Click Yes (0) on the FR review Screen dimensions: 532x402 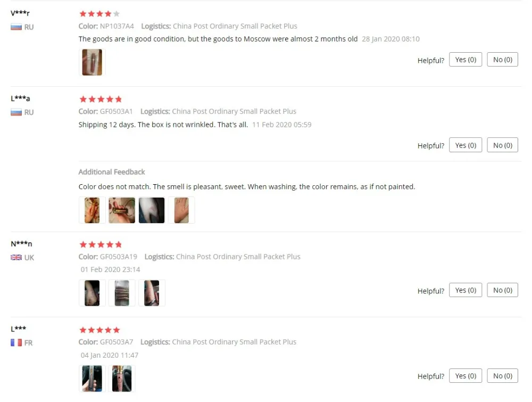click(x=465, y=375)
